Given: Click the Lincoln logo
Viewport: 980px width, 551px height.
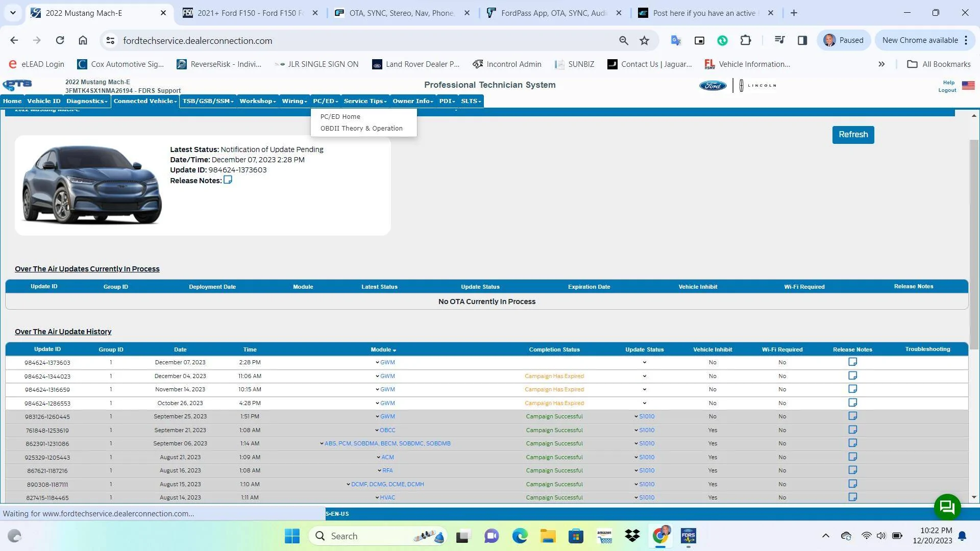Looking at the screenshot, I should (757, 86).
